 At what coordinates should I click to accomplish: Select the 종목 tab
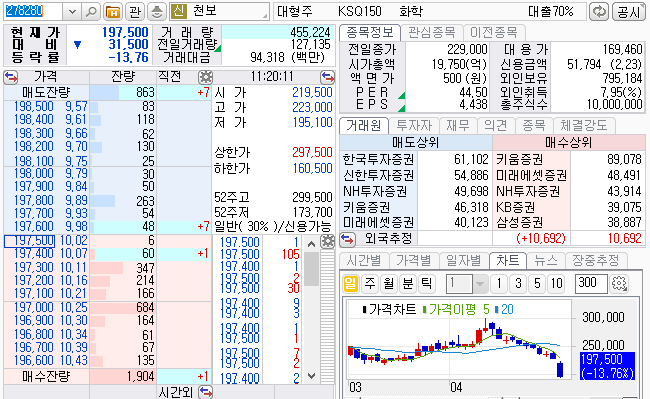(x=534, y=126)
